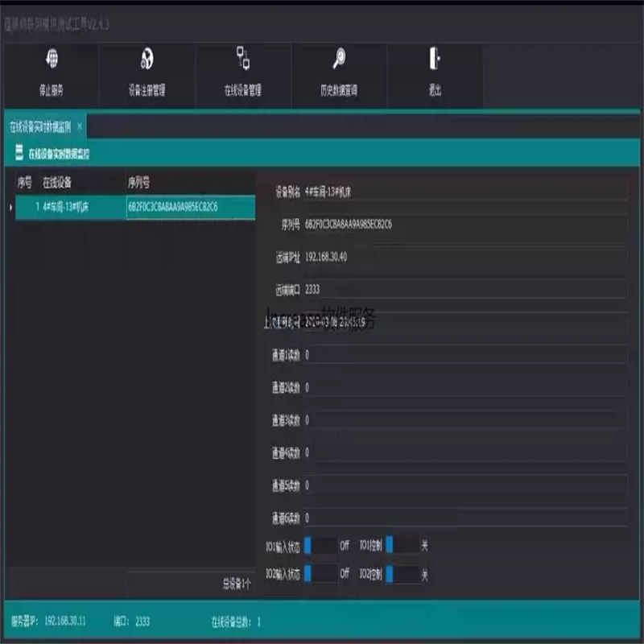Click the 序号 column header
Viewport: 644px width, 644px height.
[24, 183]
